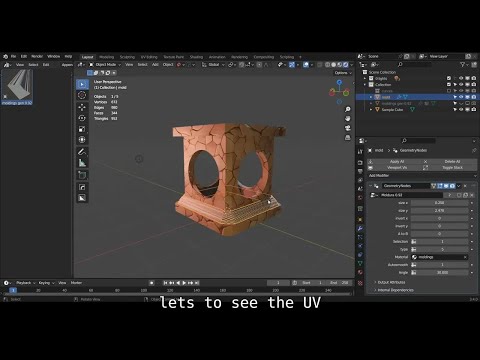The image size is (480, 360).
Task: Open the Render menu
Action: click(37, 56)
